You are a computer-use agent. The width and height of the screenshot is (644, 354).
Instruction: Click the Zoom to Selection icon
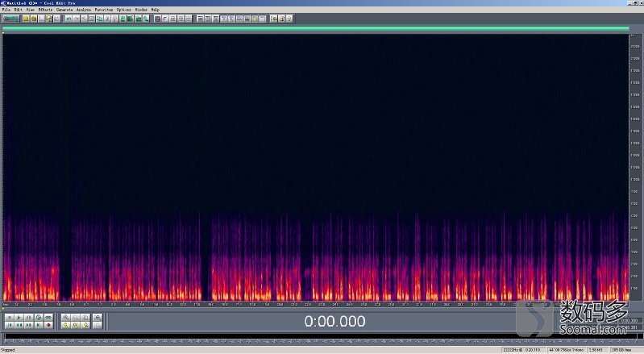(x=65, y=325)
